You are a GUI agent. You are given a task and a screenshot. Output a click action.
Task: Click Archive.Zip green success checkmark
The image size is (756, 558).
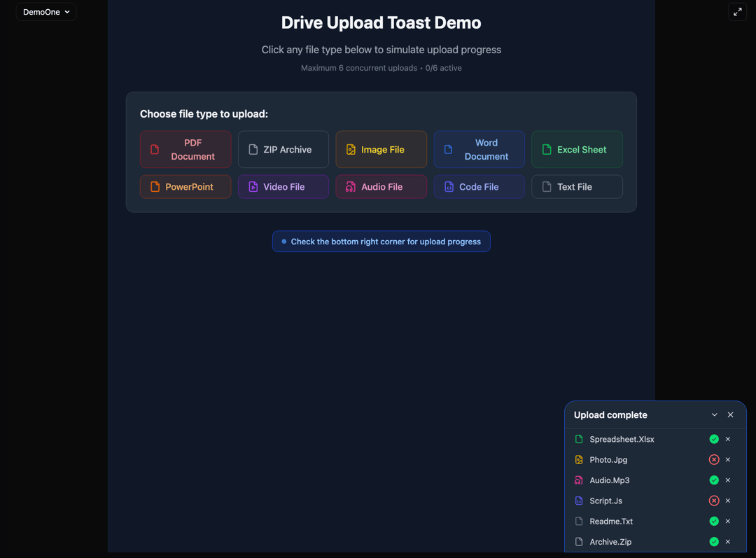pos(714,542)
